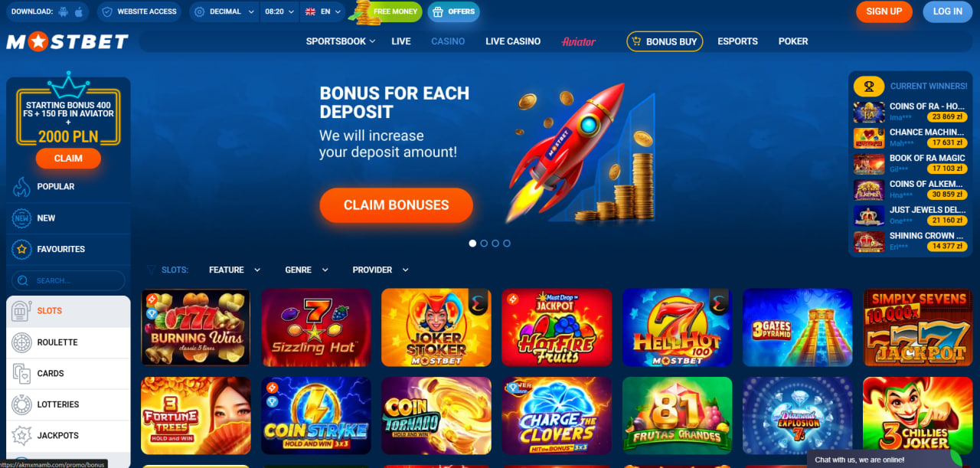The height and width of the screenshot is (468, 980).
Task: Click the Claim Bonuses button
Action: point(396,205)
